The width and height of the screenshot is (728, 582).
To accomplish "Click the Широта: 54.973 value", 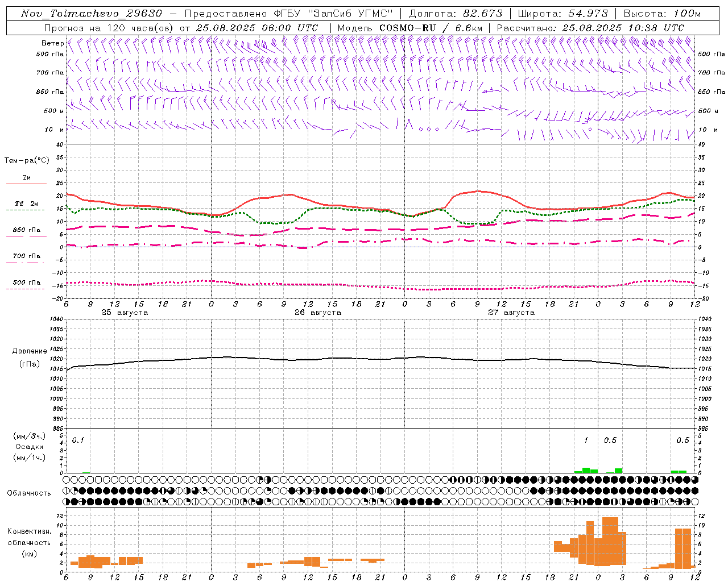I will (x=562, y=14).
